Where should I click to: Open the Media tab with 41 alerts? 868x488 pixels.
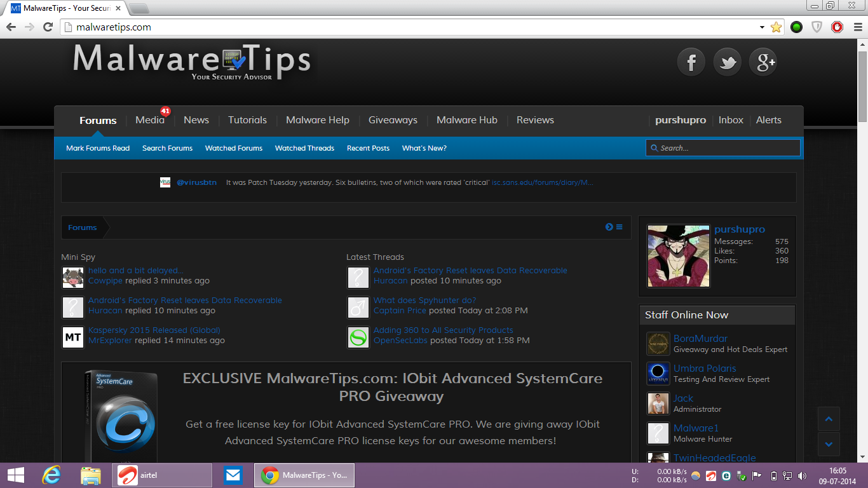coord(150,120)
